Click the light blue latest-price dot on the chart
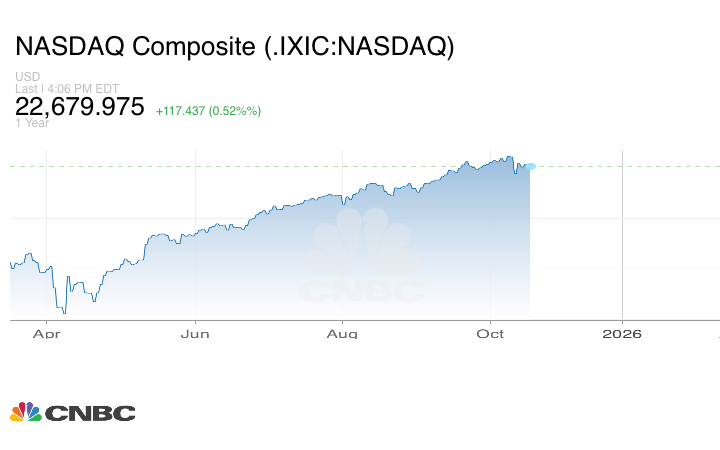 point(530,166)
